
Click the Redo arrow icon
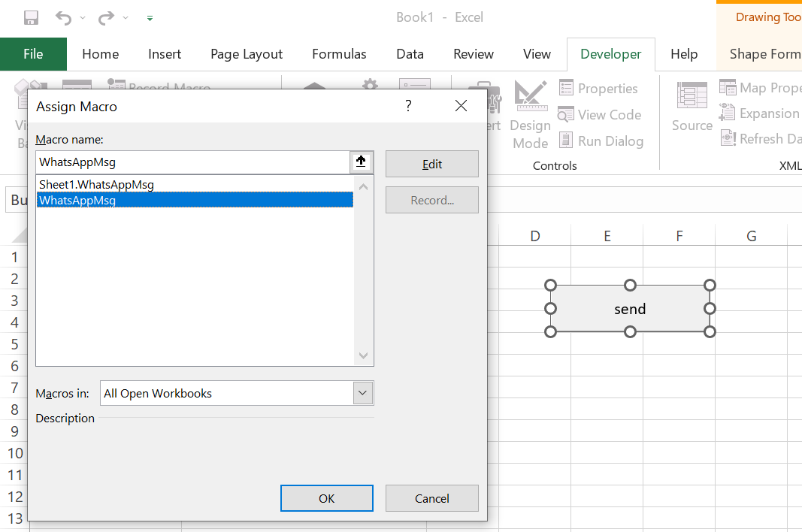[106, 18]
